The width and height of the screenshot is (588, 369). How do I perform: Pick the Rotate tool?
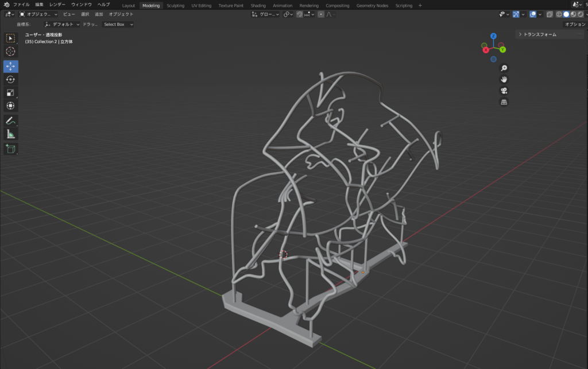coord(10,79)
